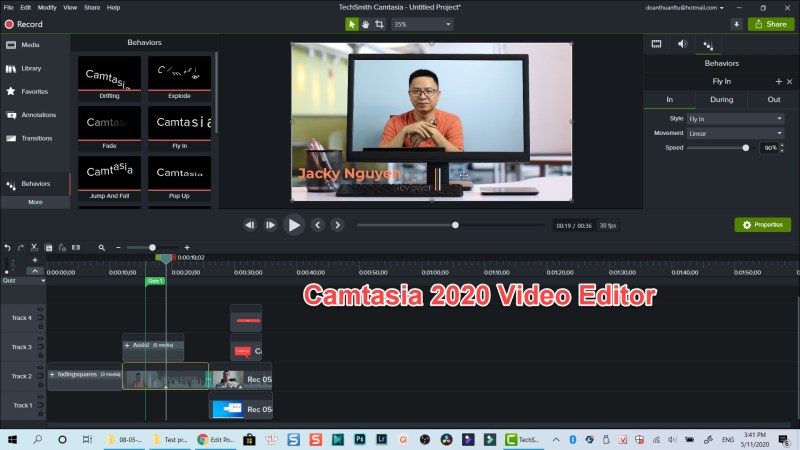Click the Cut scissors icon on timeline toolbar
This screenshot has width=800, height=450.
(34, 247)
